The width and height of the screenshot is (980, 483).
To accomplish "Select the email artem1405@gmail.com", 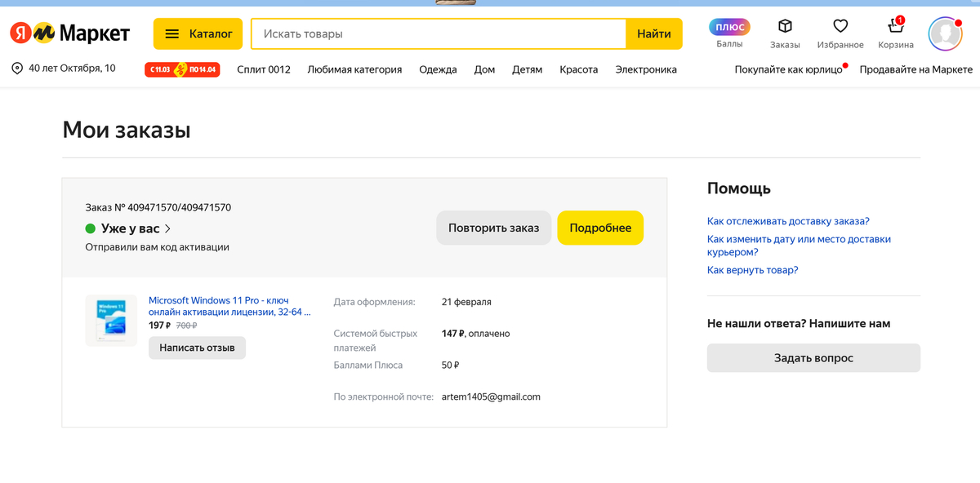I will coord(491,397).
